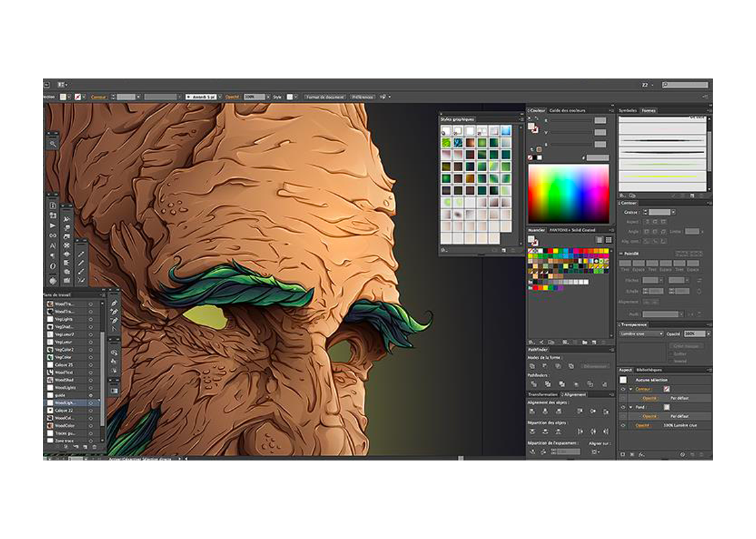Open the Style dropdown arrow in control bar
This screenshot has height=539, width=756.
[x=295, y=97]
